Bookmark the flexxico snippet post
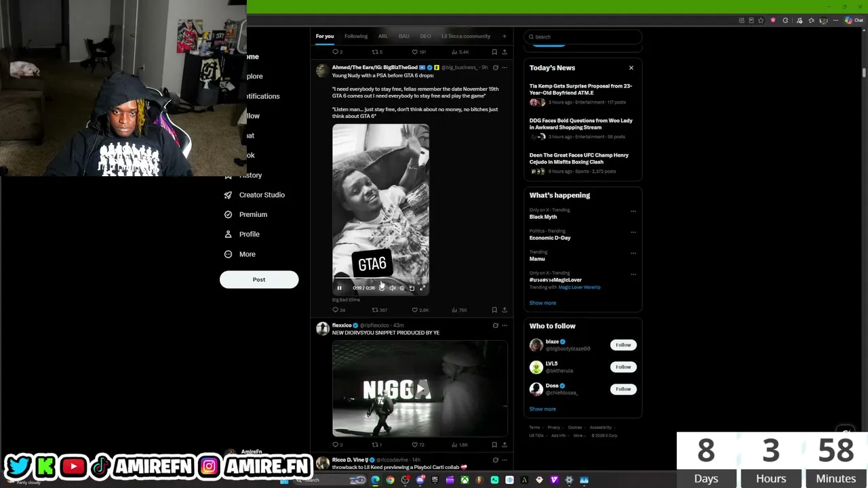Viewport: 868px width, 488px height. point(494,445)
